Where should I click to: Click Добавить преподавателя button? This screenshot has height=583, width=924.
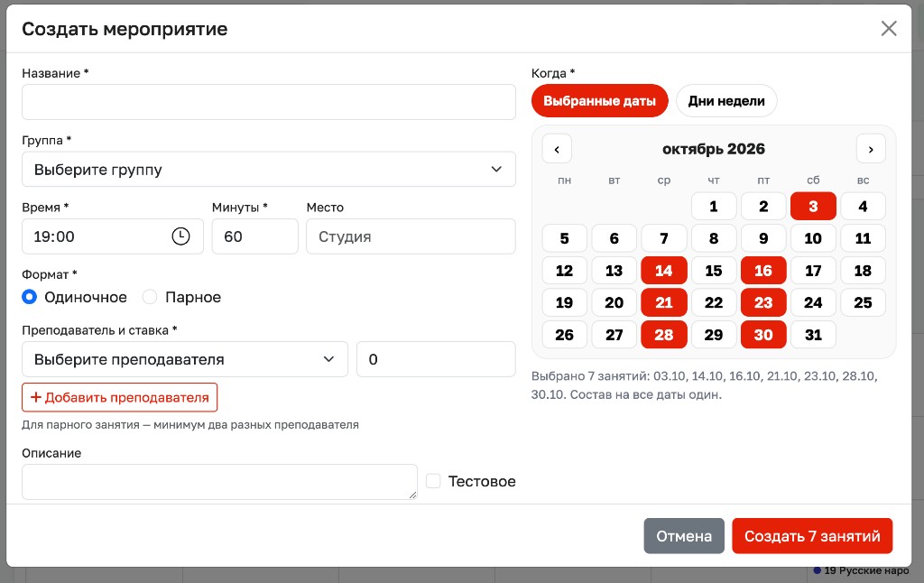[120, 397]
